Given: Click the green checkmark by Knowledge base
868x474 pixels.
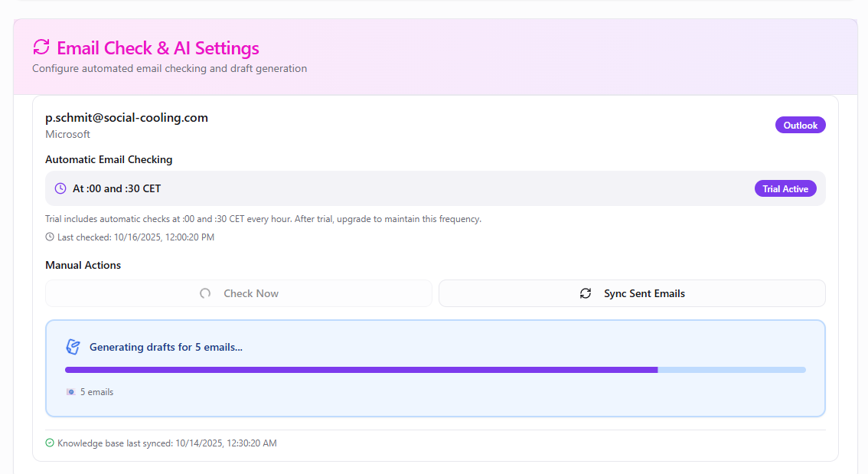Looking at the screenshot, I should (50, 443).
